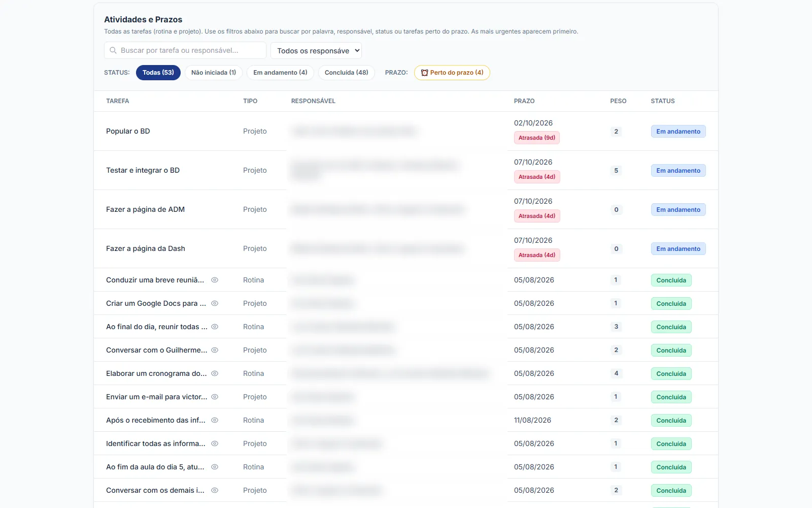Toggle eye icon for Conversar com o Guilherme task
This screenshot has height=508, width=812.
coord(215,350)
